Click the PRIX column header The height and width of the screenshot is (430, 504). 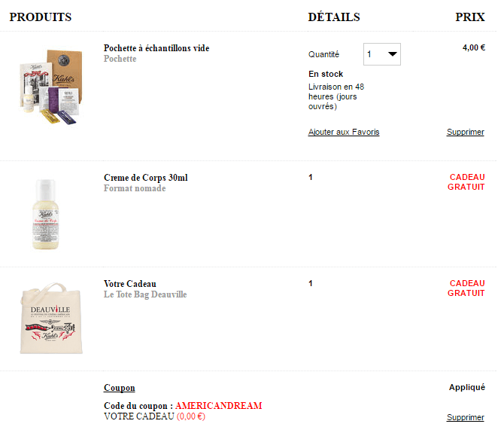pos(470,17)
